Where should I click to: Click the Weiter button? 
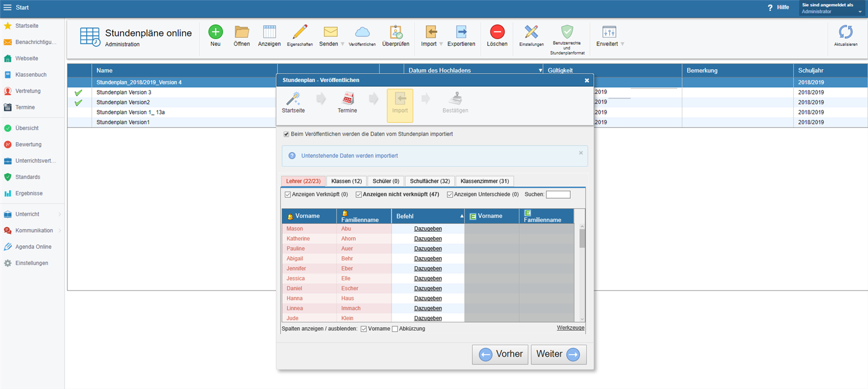coord(558,354)
